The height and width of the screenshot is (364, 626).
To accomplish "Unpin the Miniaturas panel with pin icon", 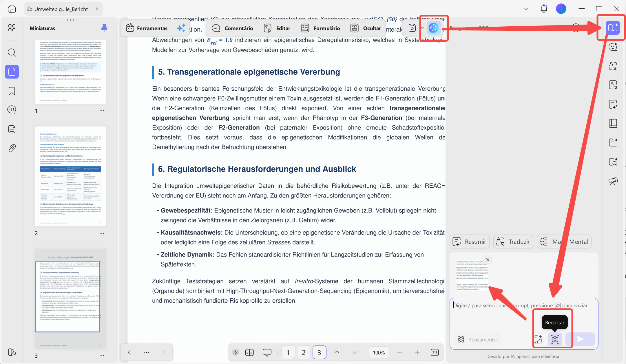I will pyautogui.click(x=104, y=28).
